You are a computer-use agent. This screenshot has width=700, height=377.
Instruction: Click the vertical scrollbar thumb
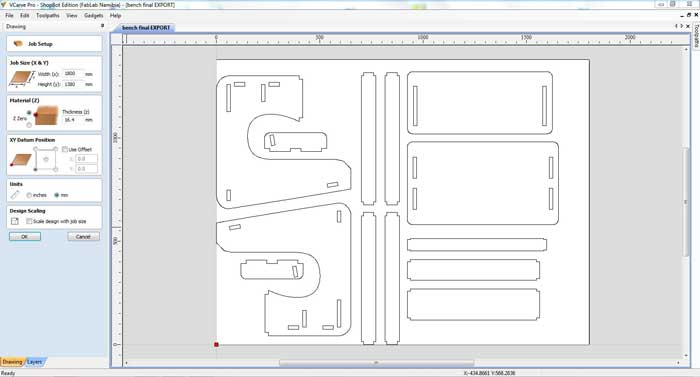pyautogui.click(x=686, y=202)
